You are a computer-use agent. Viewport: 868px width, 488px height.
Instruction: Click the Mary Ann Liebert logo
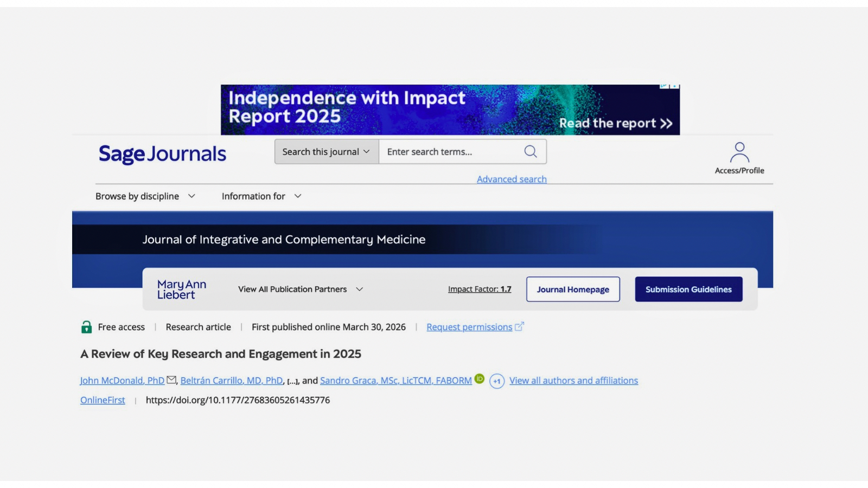coord(181,290)
